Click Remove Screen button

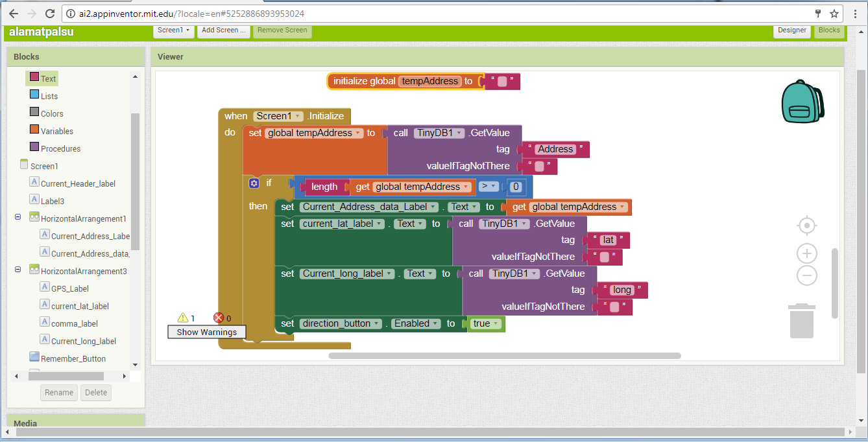click(x=282, y=30)
